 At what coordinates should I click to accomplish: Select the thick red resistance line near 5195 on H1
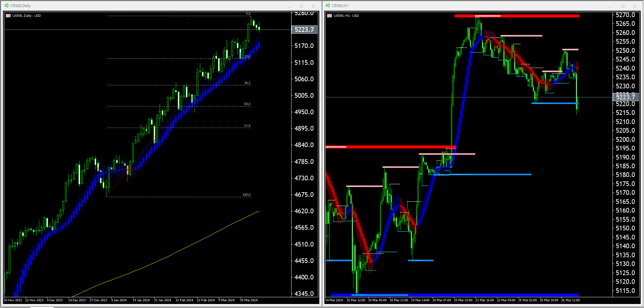[391, 147]
